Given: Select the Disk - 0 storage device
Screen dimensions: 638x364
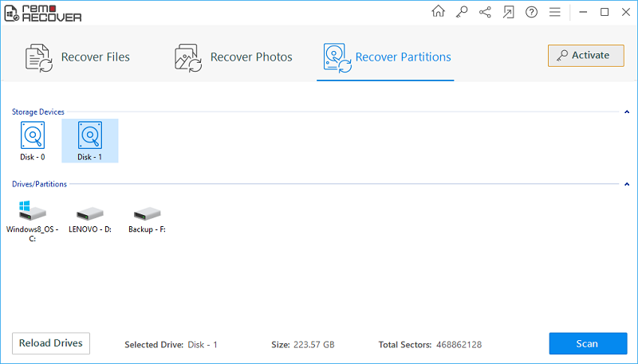Looking at the screenshot, I should click(x=33, y=141).
